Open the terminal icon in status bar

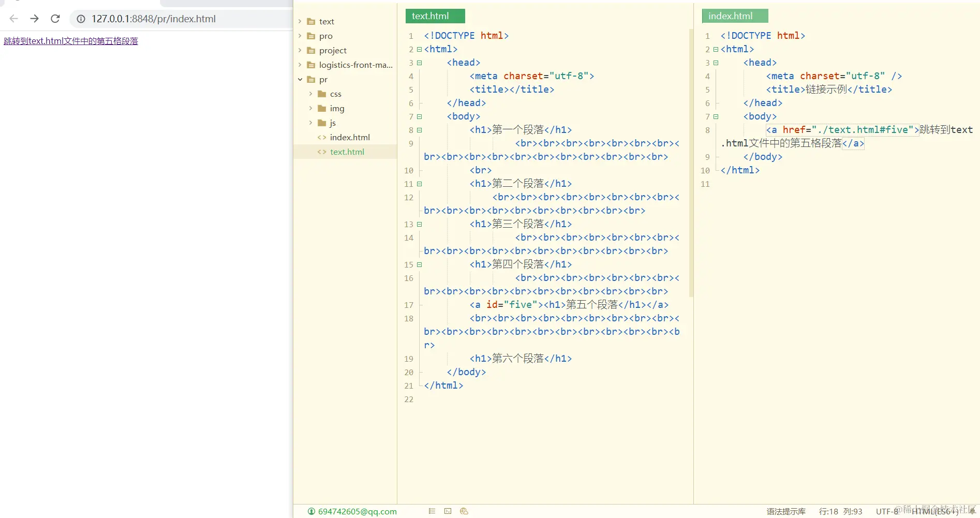coord(448,511)
